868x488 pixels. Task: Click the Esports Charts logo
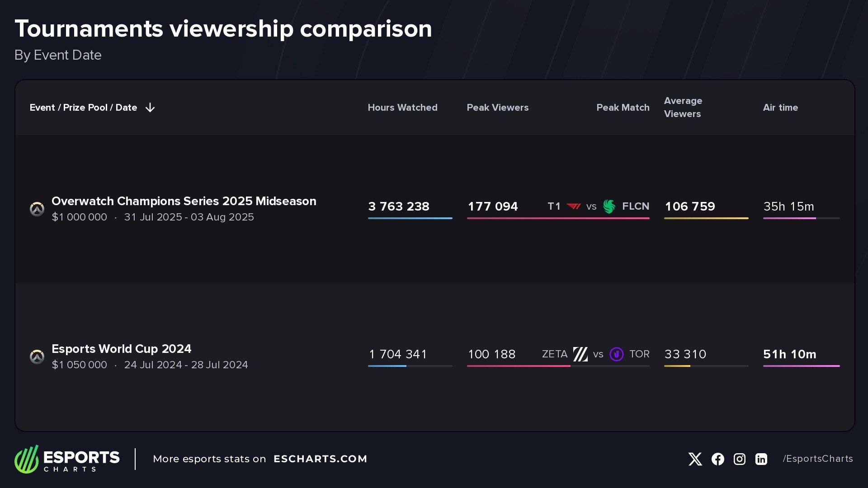pos(67,459)
